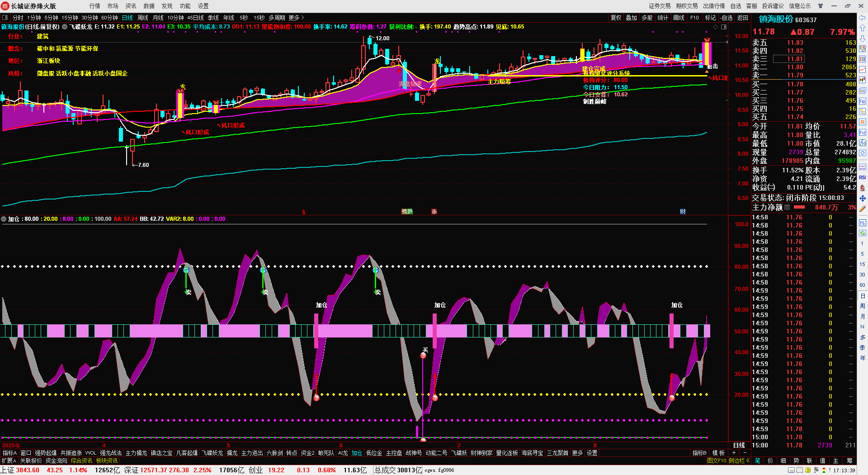Open 投诉建议 feedback link
The image size is (868, 475).
point(773,6)
